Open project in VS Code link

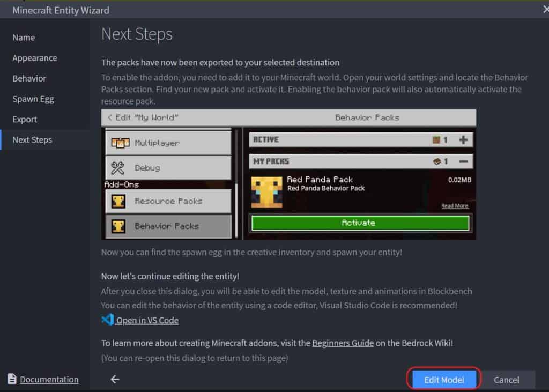point(147,320)
